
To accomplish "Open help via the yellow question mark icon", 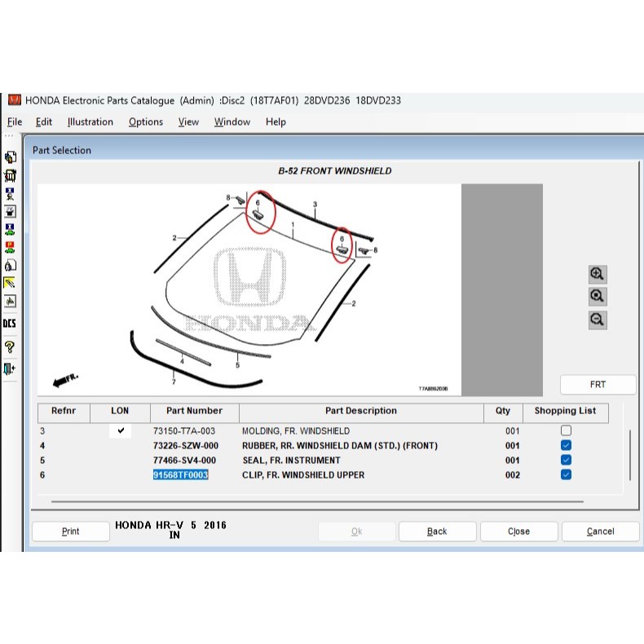I will tap(10, 347).
